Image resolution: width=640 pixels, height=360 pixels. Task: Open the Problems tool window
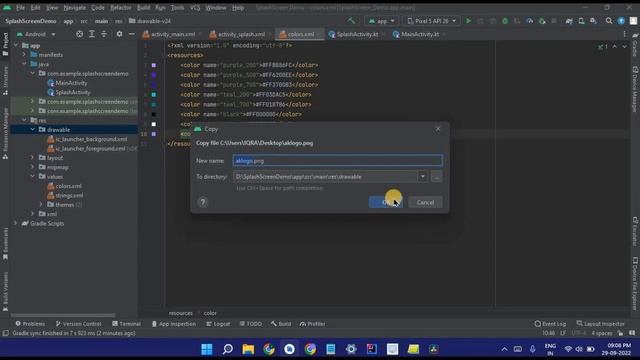pyautogui.click(x=30, y=324)
